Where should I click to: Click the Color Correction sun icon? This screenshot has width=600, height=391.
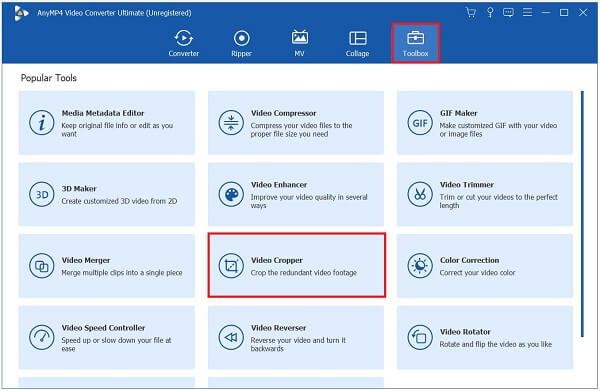pos(420,266)
